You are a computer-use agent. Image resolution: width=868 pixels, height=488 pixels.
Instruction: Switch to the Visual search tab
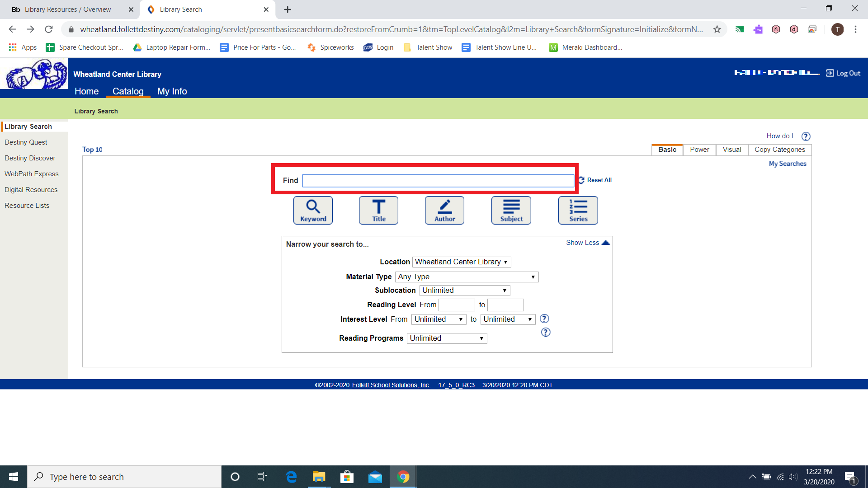731,150
